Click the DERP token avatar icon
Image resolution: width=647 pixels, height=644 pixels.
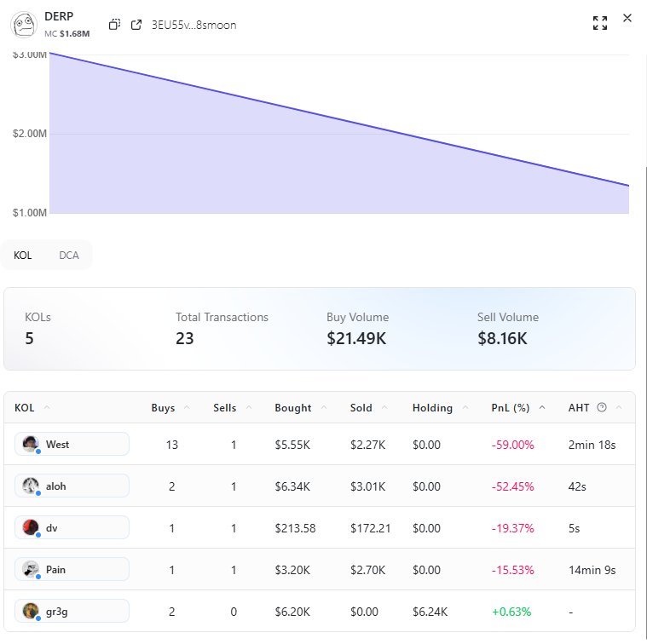25,24
